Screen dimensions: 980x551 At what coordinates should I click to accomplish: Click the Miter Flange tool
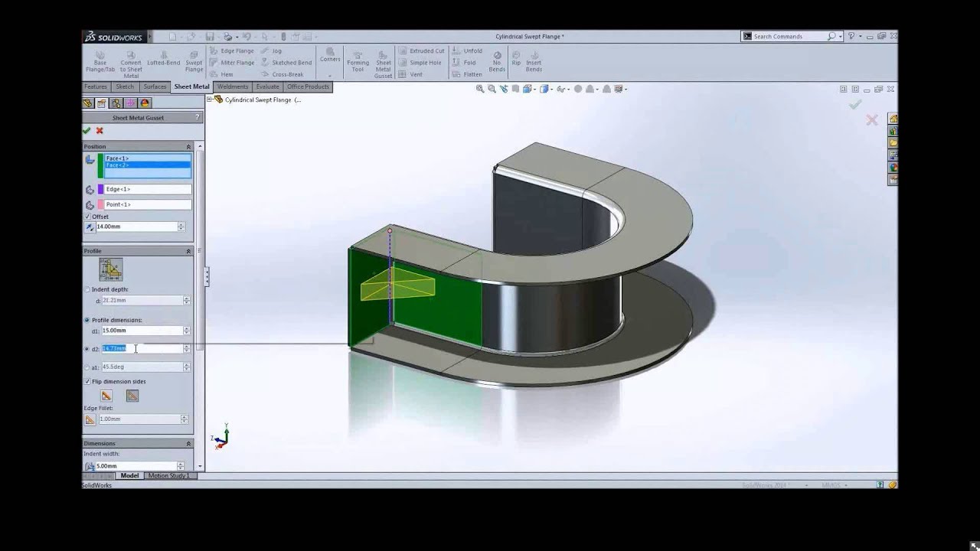(x=231, y=63)
